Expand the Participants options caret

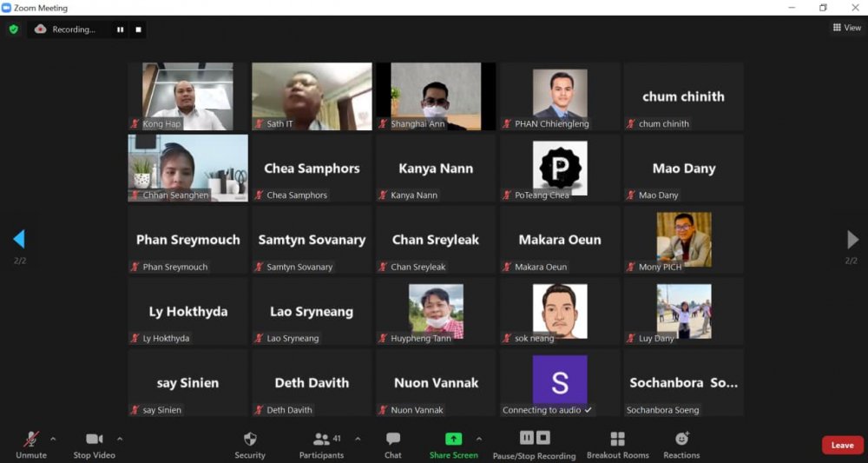pos(358,439)
